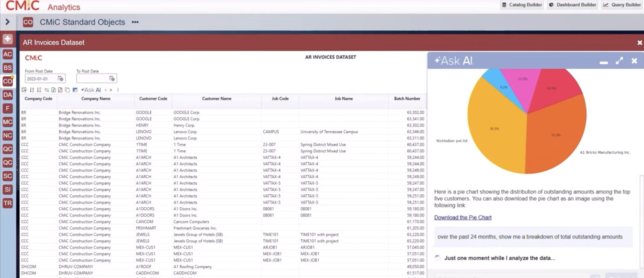Click the CO badge beside CMiC Standard Objects
644x278 pixels.
point(28,22)
